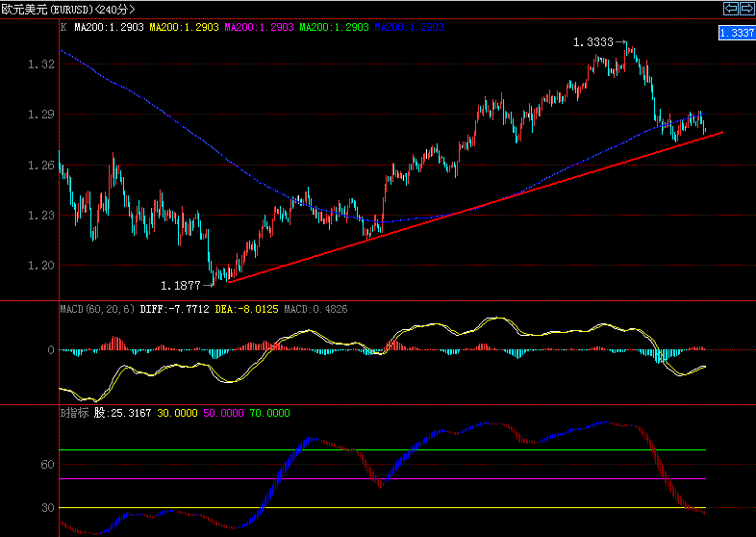This screenshot has height=537, width=756.
Task: Click the 1.26 price axis label
Action: (41, 165)
